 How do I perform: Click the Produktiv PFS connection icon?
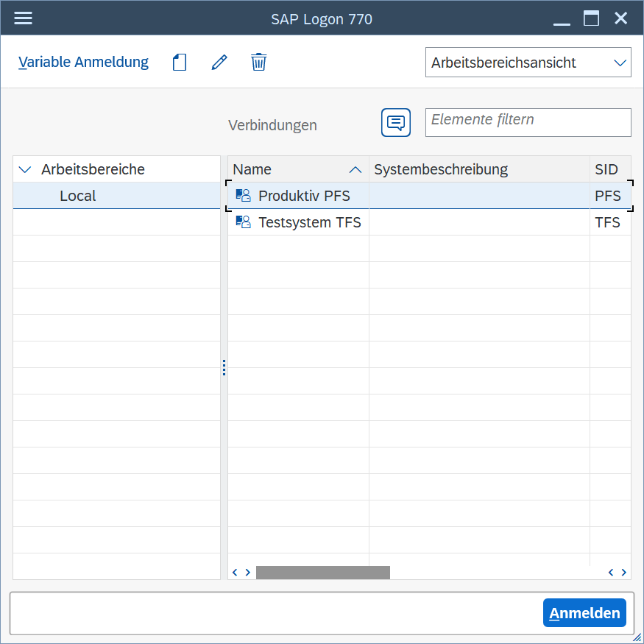click(x=243, y=196)
